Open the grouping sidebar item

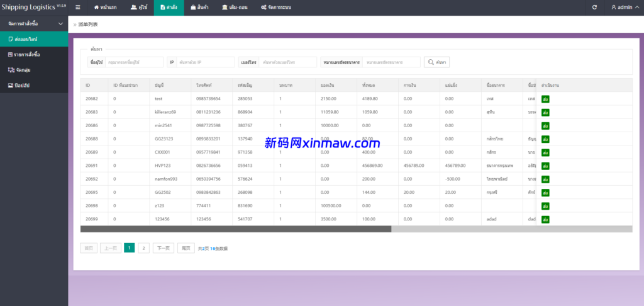(34, 70)
